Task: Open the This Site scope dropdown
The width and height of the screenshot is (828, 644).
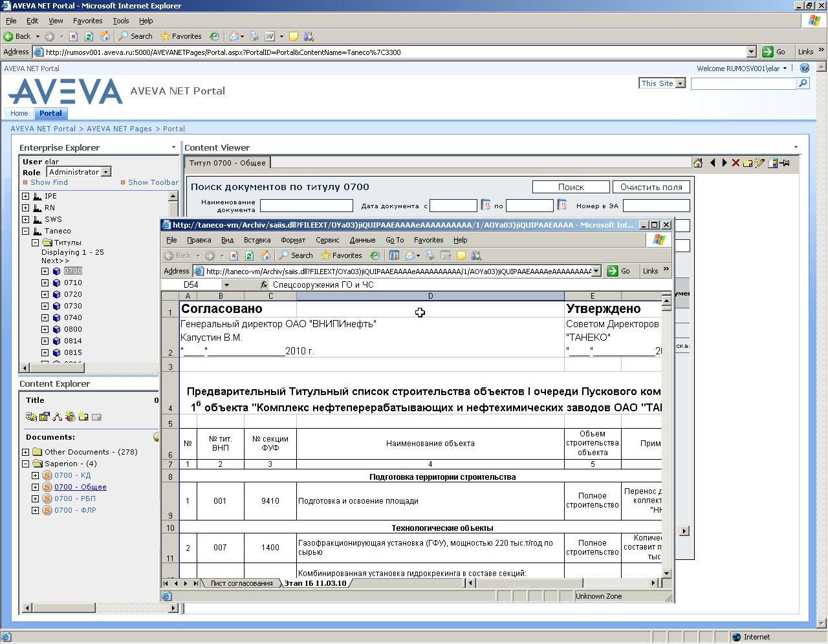Action: coord(680,83)
